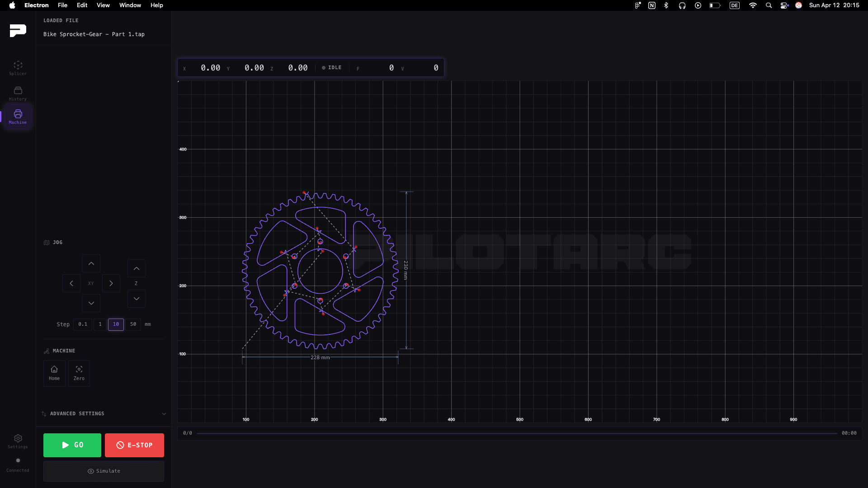Click the V value readout
Viewport: 868px width, 488px height.
[436, 68]
